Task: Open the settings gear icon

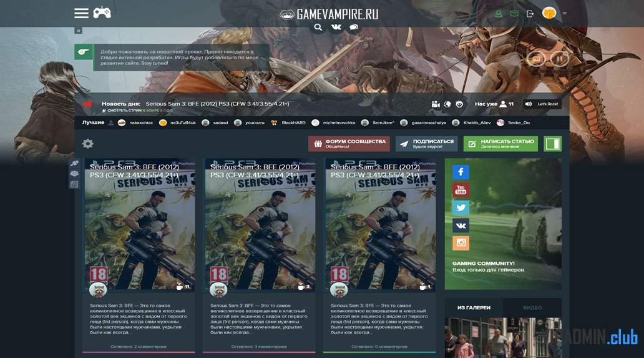Action: pyautogui.click(x=88, y=144)
